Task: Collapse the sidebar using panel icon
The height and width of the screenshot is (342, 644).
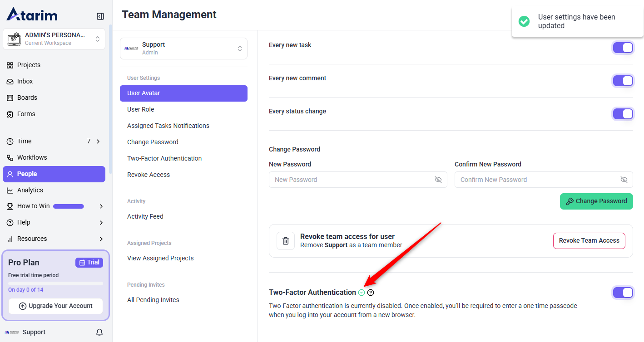Action: click(100, 16)
